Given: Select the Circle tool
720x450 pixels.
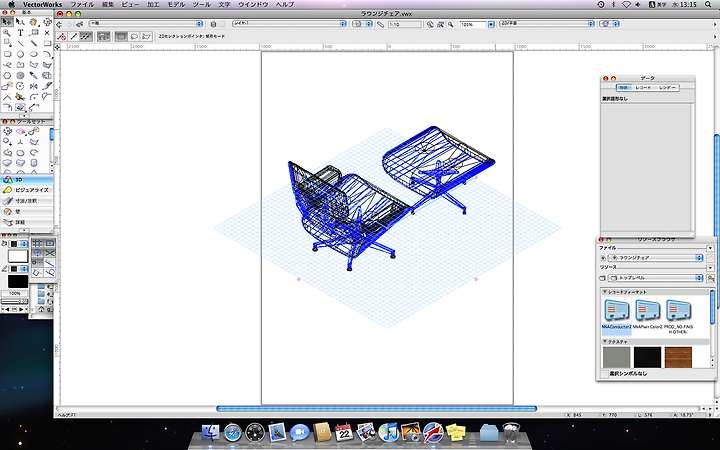Looking at the screenshot, I should [20, 54].
